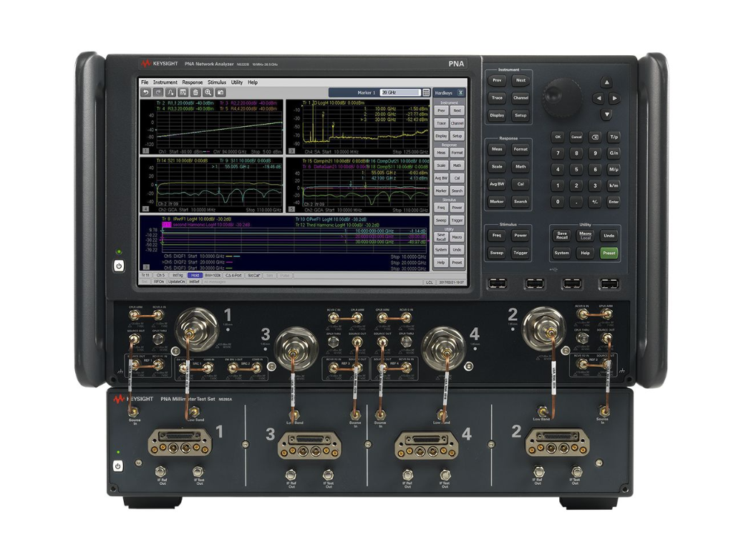
Task: Open the numeric keypad icon beside Marker 1 entry
Action: tap(427, 92)
